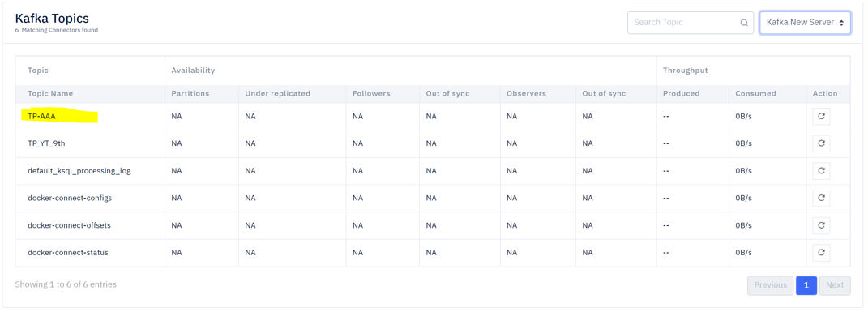Go to the Previous page
The image size is (868, 312).
pyautogui.click(x=770, y=285)
